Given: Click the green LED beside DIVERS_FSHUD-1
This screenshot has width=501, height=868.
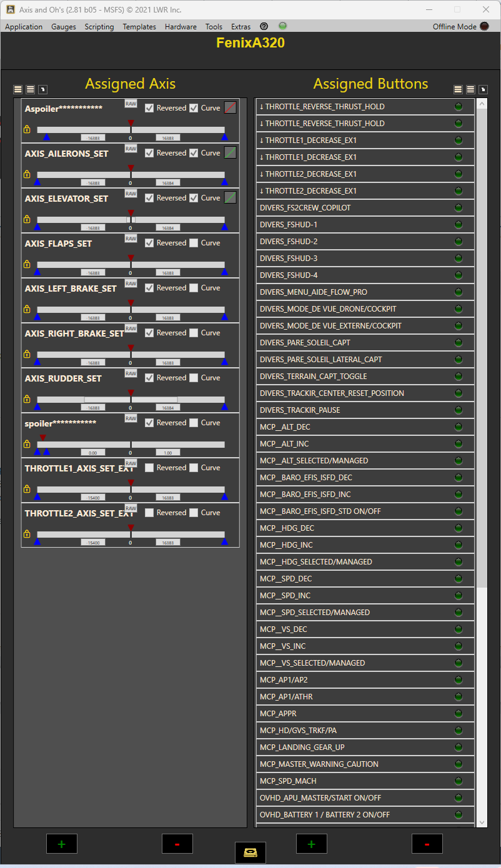Looking at the screenshot, I should [x=459, y=224].
